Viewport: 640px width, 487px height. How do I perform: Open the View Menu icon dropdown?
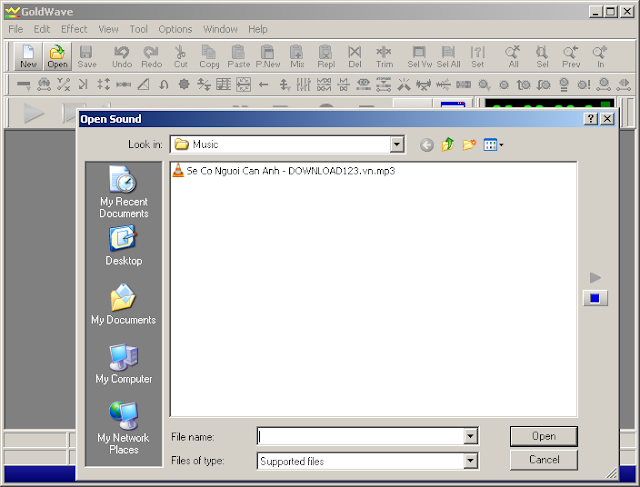[494, 145]
